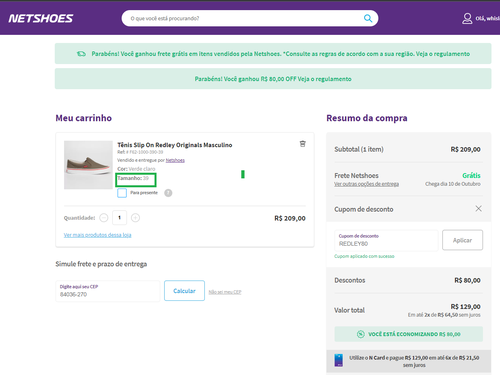Click the search magnifier icon
Image resolution: width=500 pixels, height=375 pixels.
coord(368,18)
